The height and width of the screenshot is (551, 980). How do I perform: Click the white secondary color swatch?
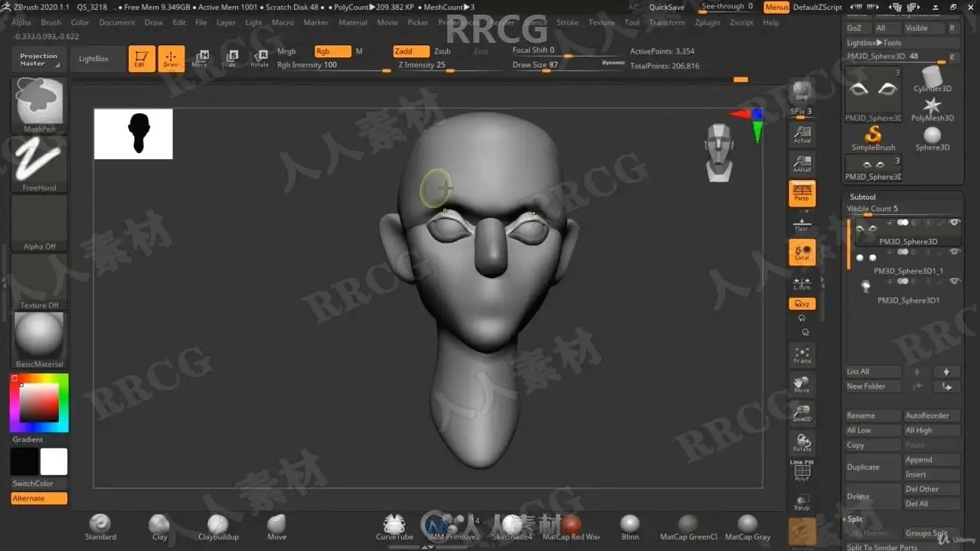coord(54,461)
